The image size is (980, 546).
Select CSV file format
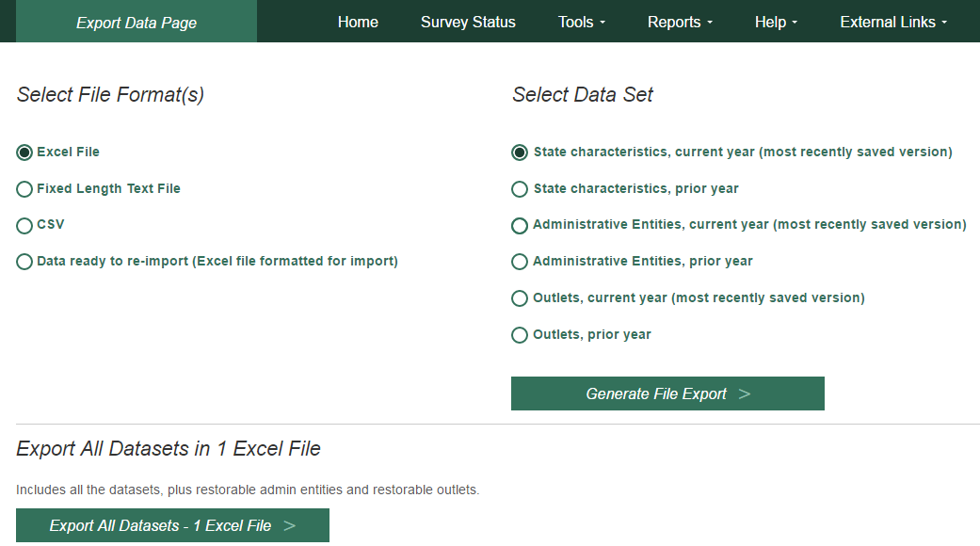click(24, 226)
